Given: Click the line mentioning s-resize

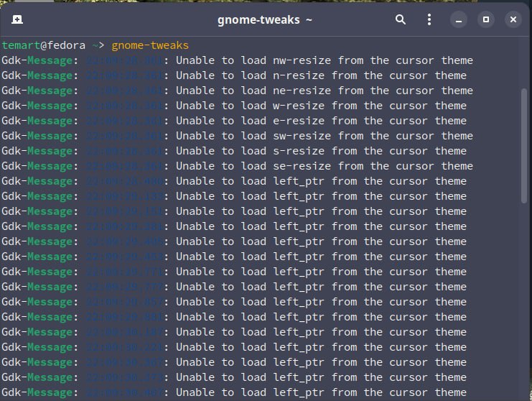Looking at the screenshot, I should (x=234, y=151).
